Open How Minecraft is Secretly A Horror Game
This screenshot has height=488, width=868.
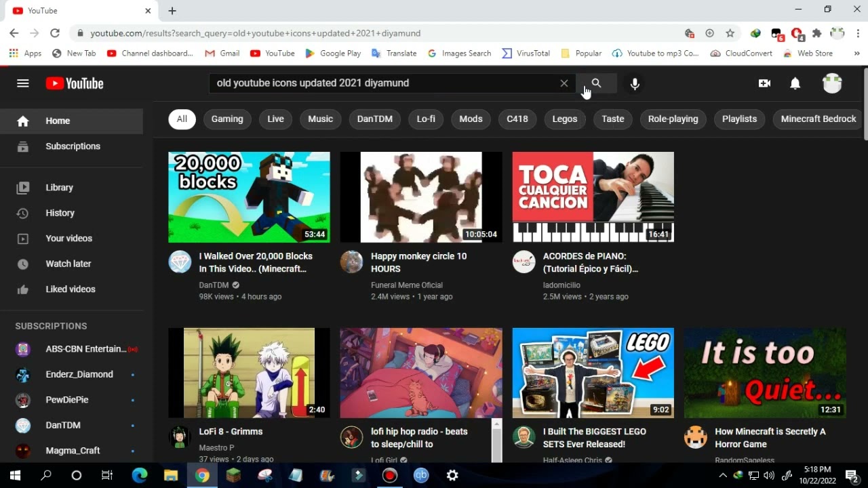pyautogui.click(x=770, y=438)
